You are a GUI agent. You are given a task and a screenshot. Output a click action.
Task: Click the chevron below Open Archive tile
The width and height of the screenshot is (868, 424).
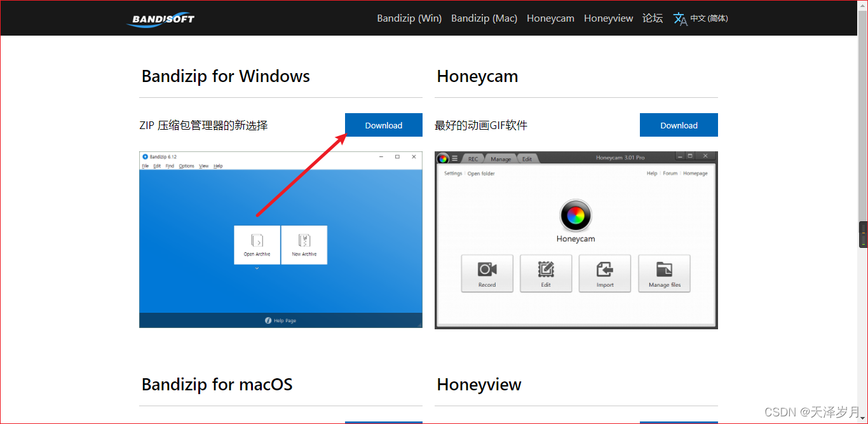(257, 269)
